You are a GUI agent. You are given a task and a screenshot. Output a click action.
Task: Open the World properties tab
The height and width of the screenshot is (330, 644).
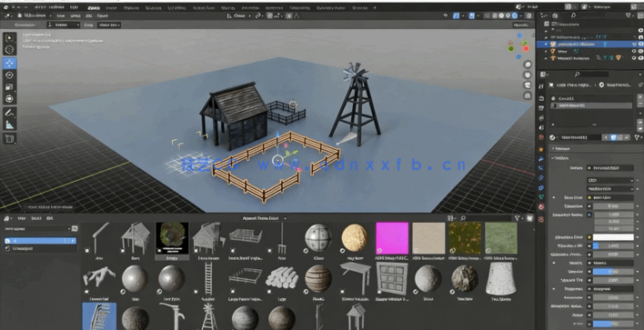[542, 137]
